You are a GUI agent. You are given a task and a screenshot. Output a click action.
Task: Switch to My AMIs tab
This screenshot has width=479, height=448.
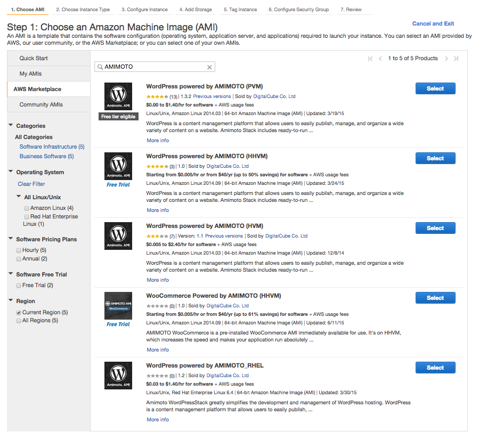click(48, 74)
